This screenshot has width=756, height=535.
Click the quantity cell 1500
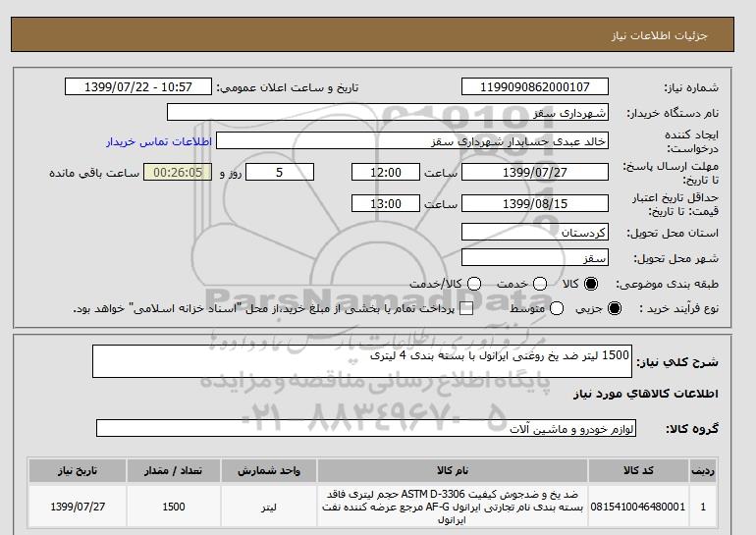tap(174, 507)
